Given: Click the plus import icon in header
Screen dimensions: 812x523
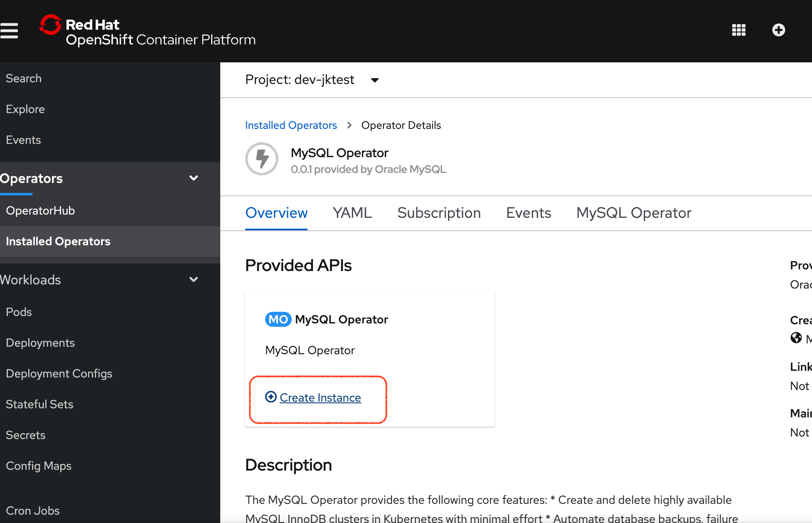Looking at the screenshot, I should point(778,30).
